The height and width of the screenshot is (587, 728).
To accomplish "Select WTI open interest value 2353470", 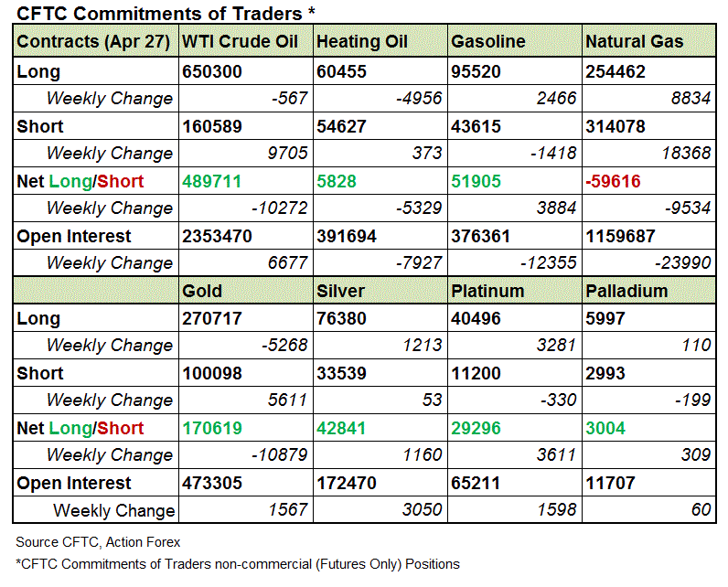I will point(218,236).
